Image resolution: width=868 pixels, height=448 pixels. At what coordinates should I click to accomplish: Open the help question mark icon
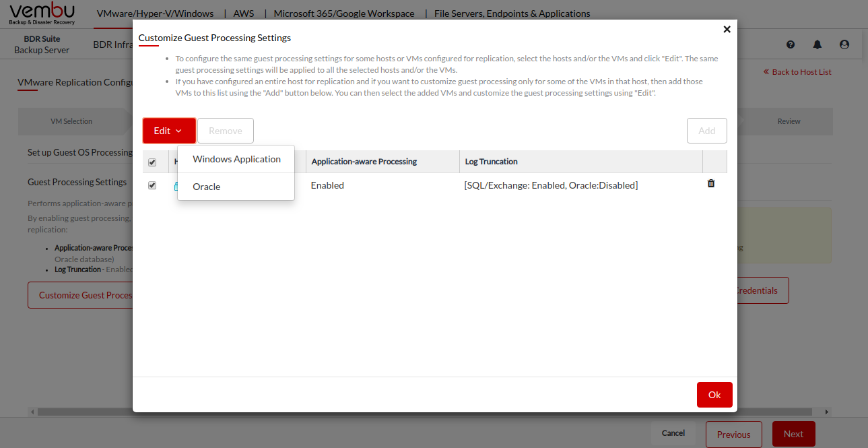pos(791,44)
